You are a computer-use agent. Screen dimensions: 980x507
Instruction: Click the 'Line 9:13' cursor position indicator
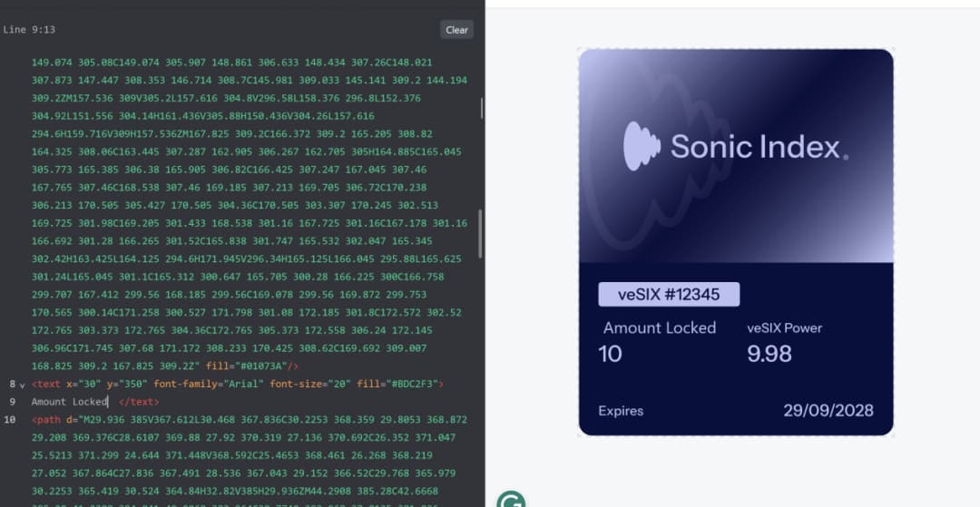click(x=29, y=29)
